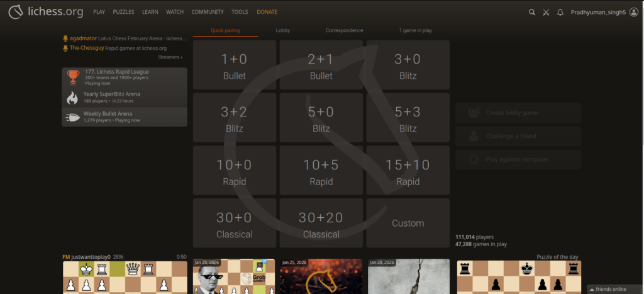Open the Streamers » link
The image size is (644, 294).
click(x=170, y=57)
